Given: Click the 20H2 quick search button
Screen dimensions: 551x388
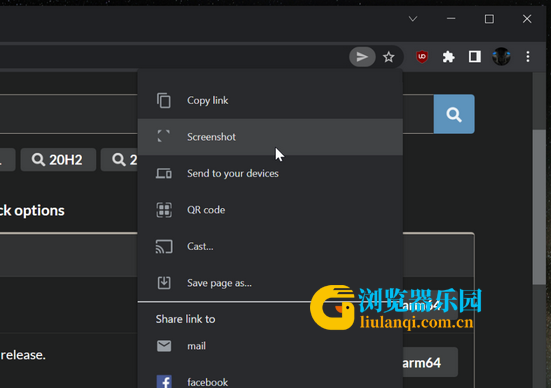Looking at the screenshot, I should 58,160.
